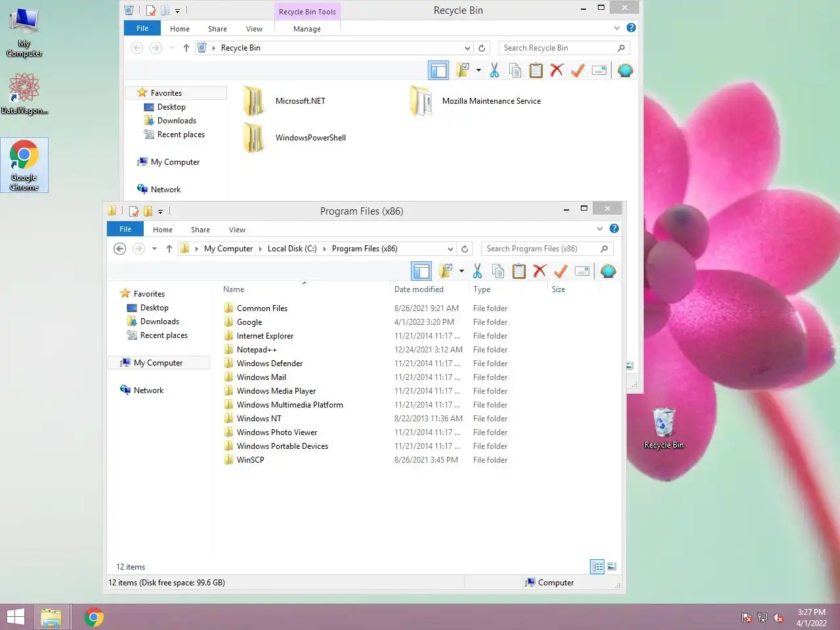Image resolution: width=840 pixels, height=630 pixels.
Task: Click Google Chrome icon on taskbar
Action: (x=94, y=617)
